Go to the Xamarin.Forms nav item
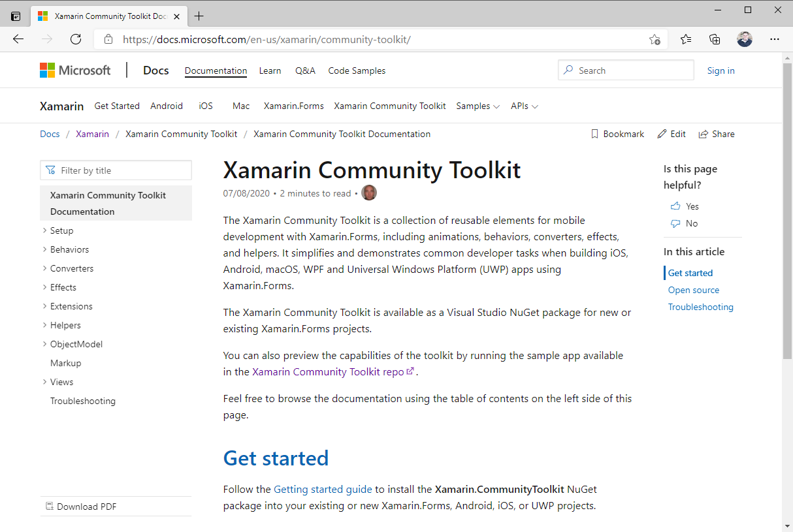Image resolution: width=793 pixels, height=532 pixels. click(293, 106)
